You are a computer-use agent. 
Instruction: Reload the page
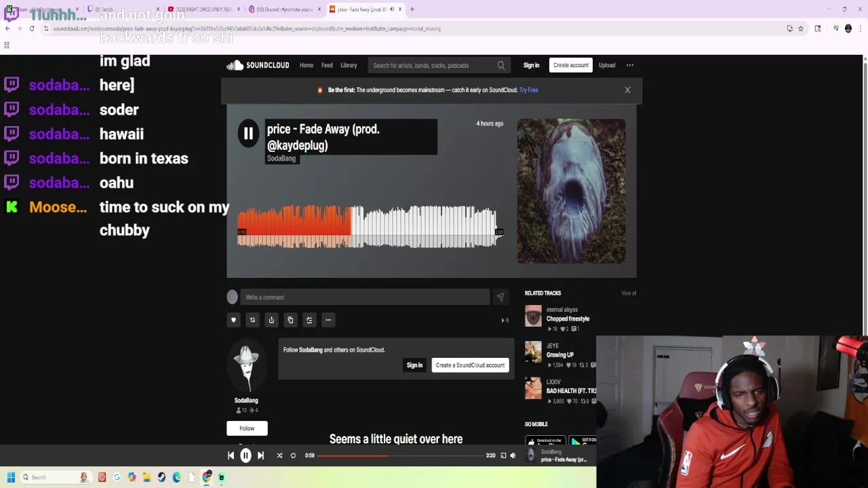[x=32, y=28]
